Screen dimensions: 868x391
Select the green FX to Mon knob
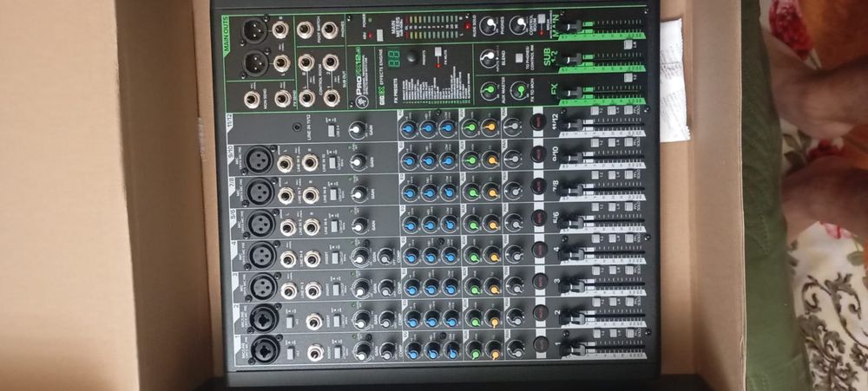point(519,91)
